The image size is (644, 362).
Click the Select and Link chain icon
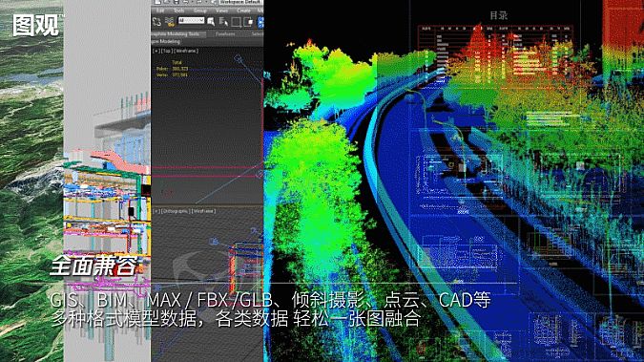coord(156,21)
